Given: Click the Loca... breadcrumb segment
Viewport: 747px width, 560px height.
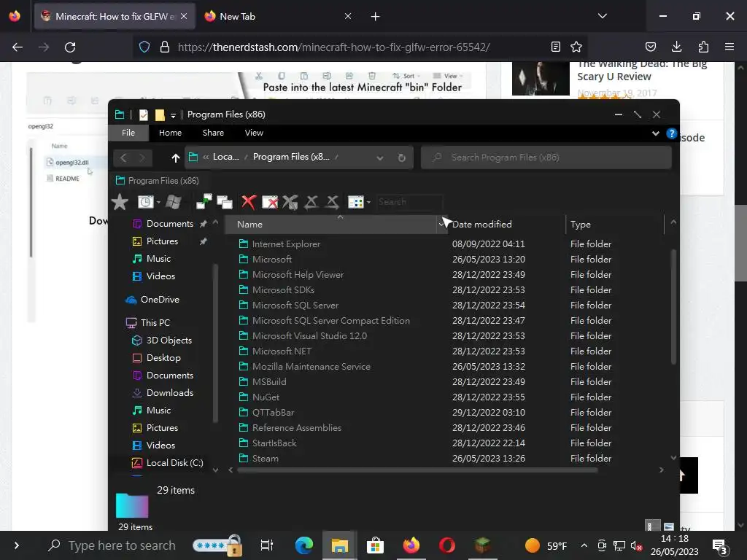Looking at the screenshot, I should (x=226, y=157).
